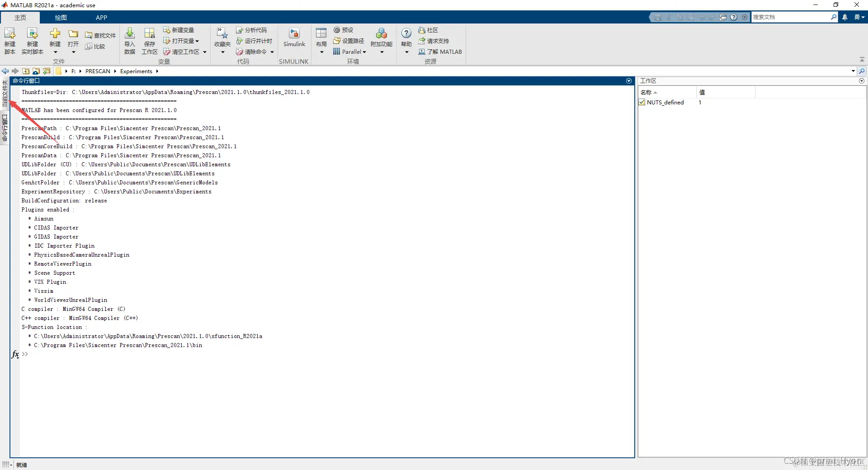Click the Up one level folder icon
Viewport: 868px width, 470px height.
[26, 71]
